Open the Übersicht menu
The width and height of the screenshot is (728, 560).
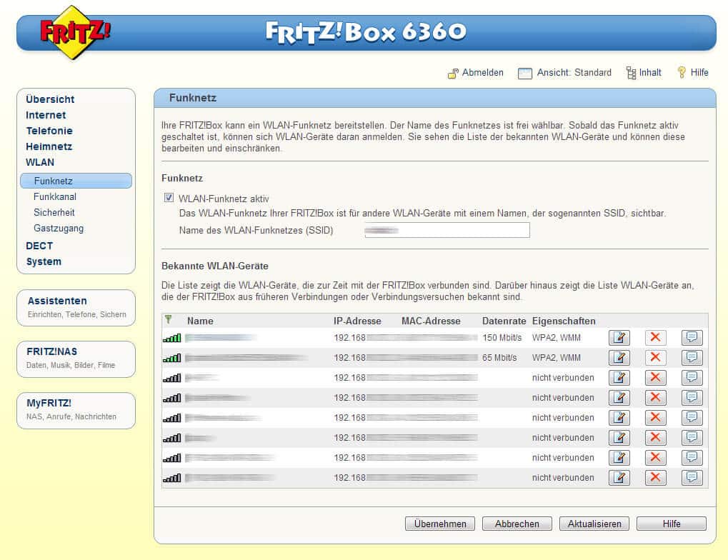pyautogui.click(x=50, y=99)
